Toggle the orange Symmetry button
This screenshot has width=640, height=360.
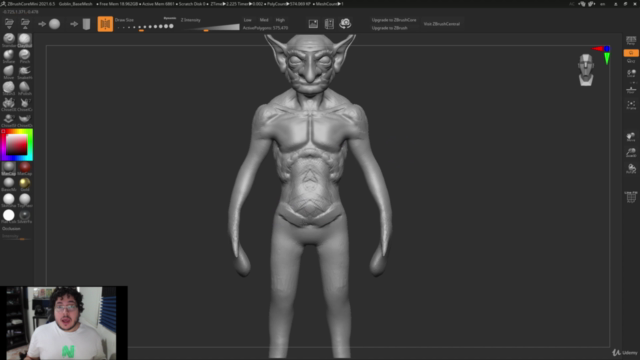coord(105,24)
